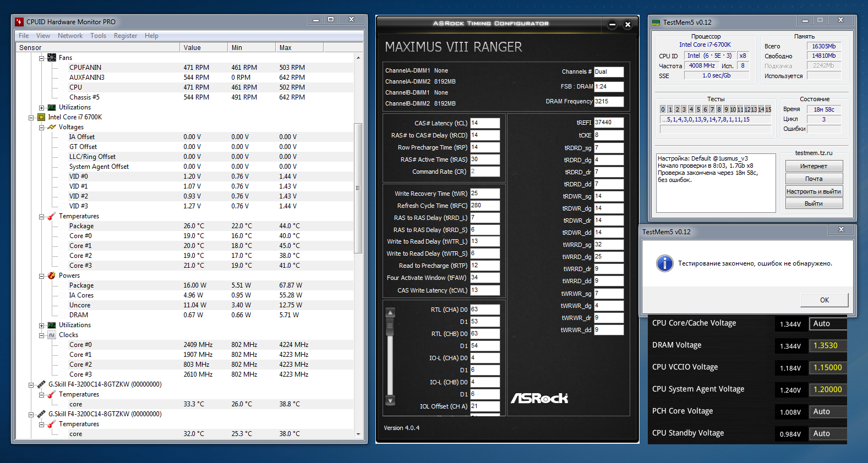Click the Fans category fan icon
This screenshot has height=463, width=868.
[52, 58]
